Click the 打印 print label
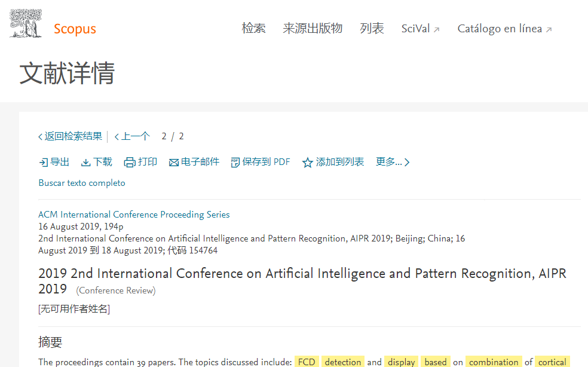 [x=148, y=162]
